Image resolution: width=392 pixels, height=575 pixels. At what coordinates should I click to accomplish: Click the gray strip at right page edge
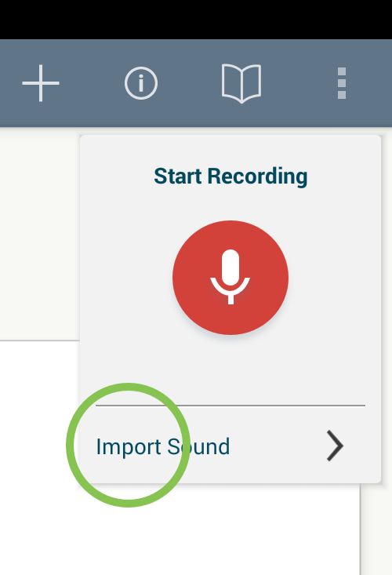(376, 530)
